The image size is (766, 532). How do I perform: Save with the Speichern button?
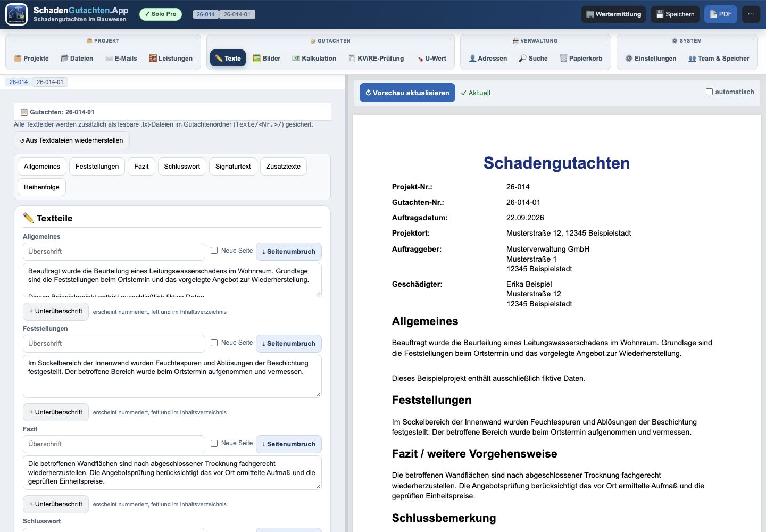(x=676, y=14)
